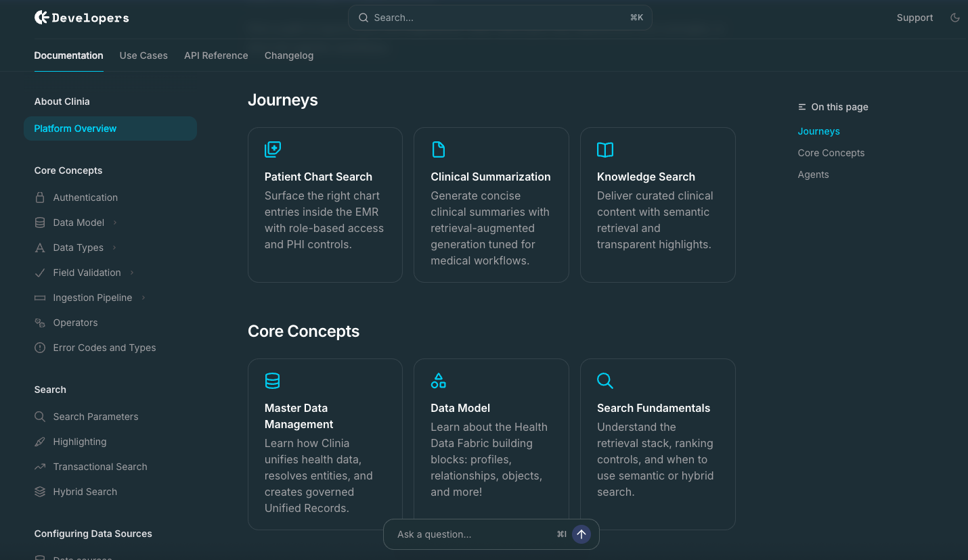968x560 pixels.
Task: Switch to the API Reference tab
Action: click(216, 55)
